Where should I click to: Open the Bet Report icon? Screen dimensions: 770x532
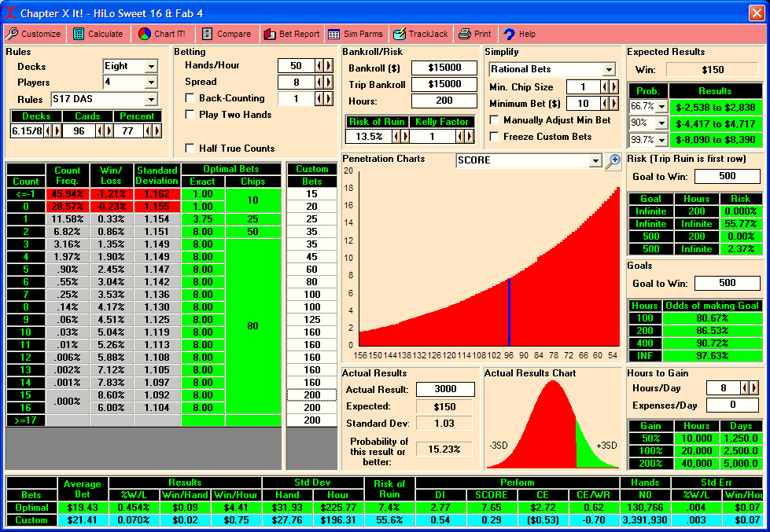269,34
